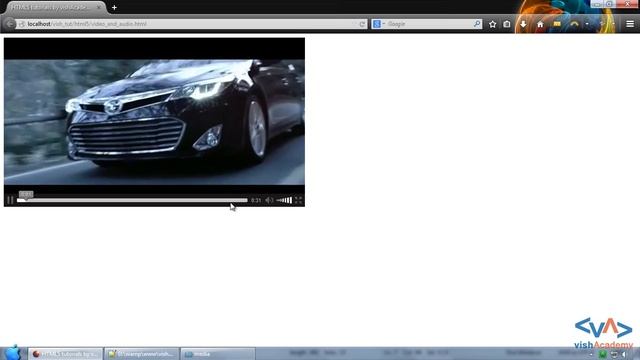
Task: Adjust the video volume bars
Action: click(284, 200)
